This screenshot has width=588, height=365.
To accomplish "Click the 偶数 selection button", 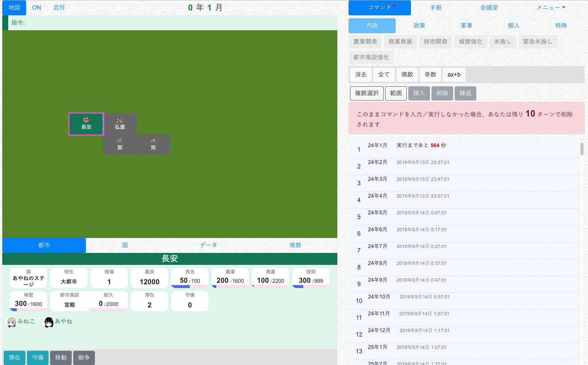I will [x=407, y=75].
